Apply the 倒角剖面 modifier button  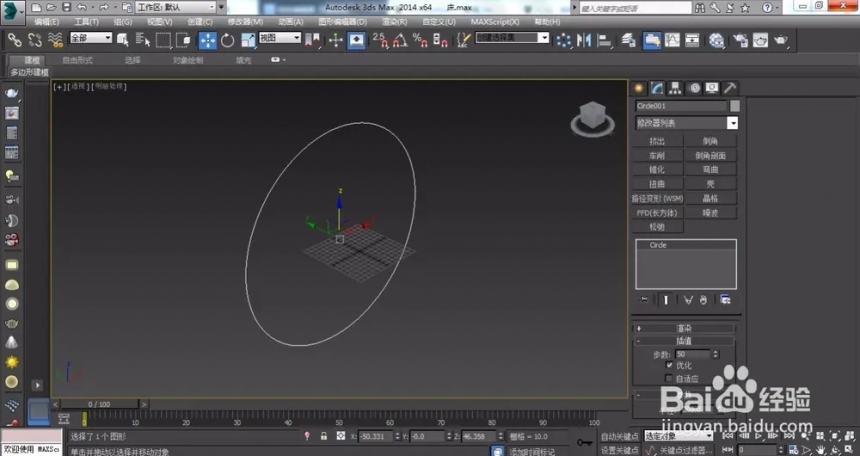(710, 155)
